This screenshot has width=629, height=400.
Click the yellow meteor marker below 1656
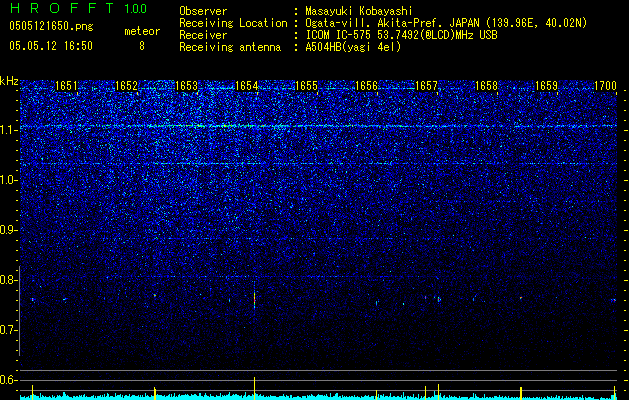coord(376,395)
